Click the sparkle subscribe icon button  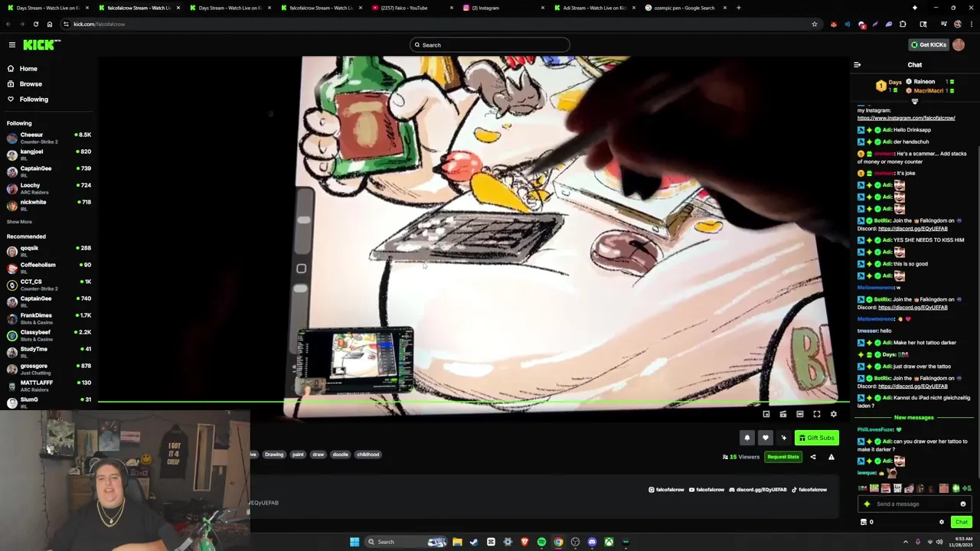click(783, 438)
